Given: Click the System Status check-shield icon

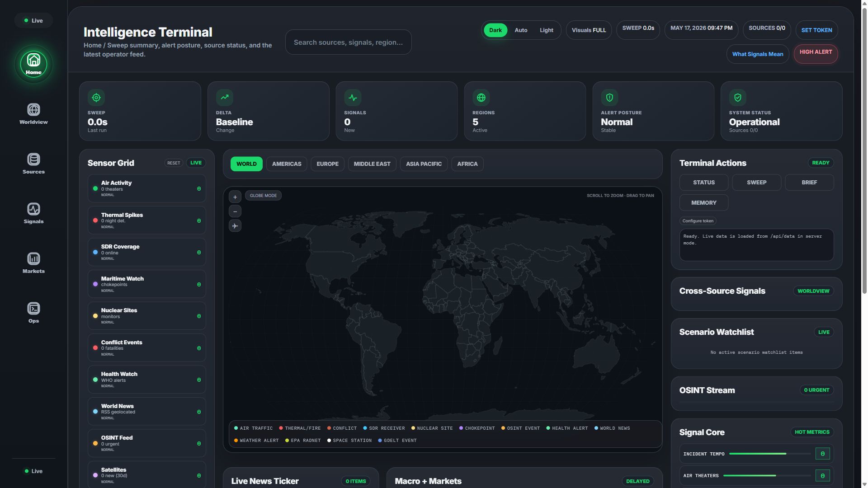Looking at the screenshot, I should [x=738, y=98].
